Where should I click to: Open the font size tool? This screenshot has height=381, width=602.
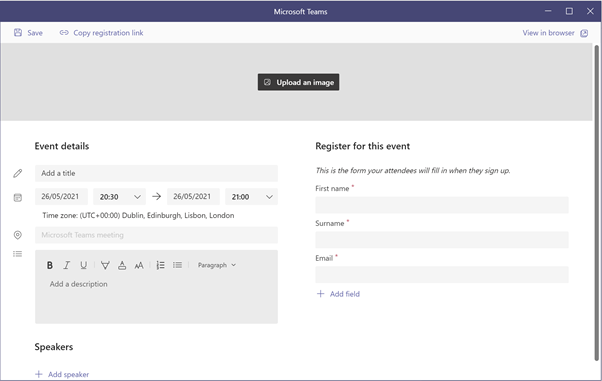tap(139, 265)
